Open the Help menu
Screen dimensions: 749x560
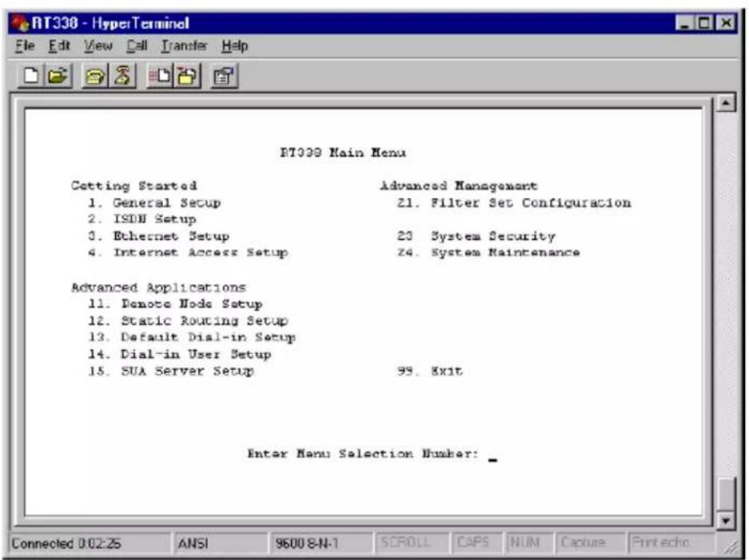pos(234,46)
